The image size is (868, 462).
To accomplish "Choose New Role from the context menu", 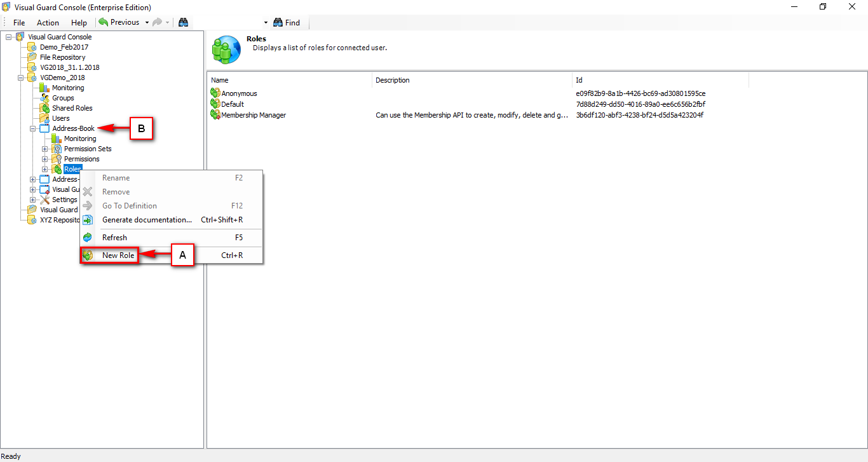I will pos(118,255).
